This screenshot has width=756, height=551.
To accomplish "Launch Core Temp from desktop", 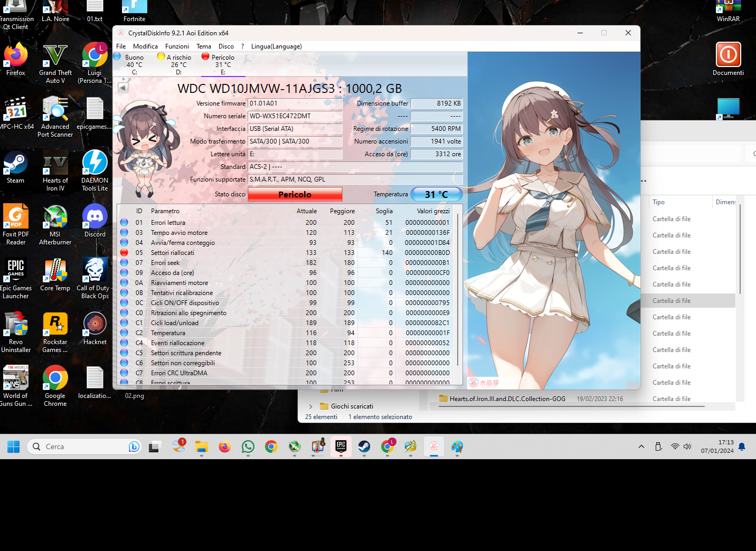I will coord(55,274).
